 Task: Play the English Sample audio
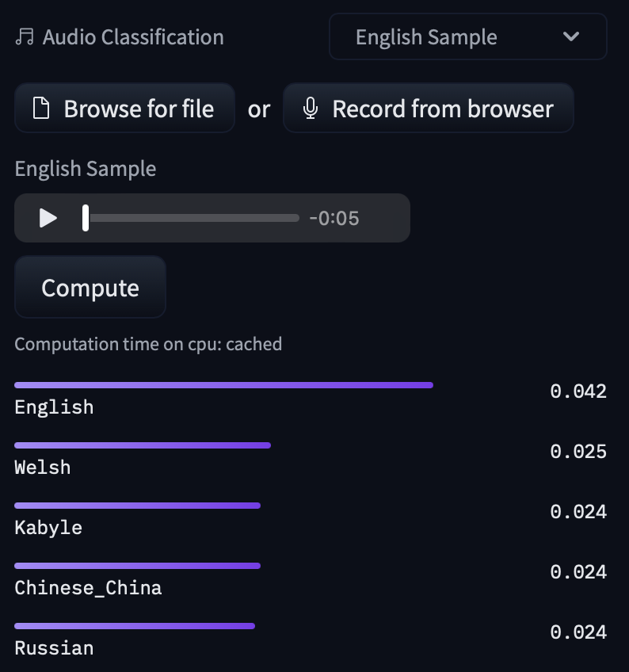(x=48, y=218)
